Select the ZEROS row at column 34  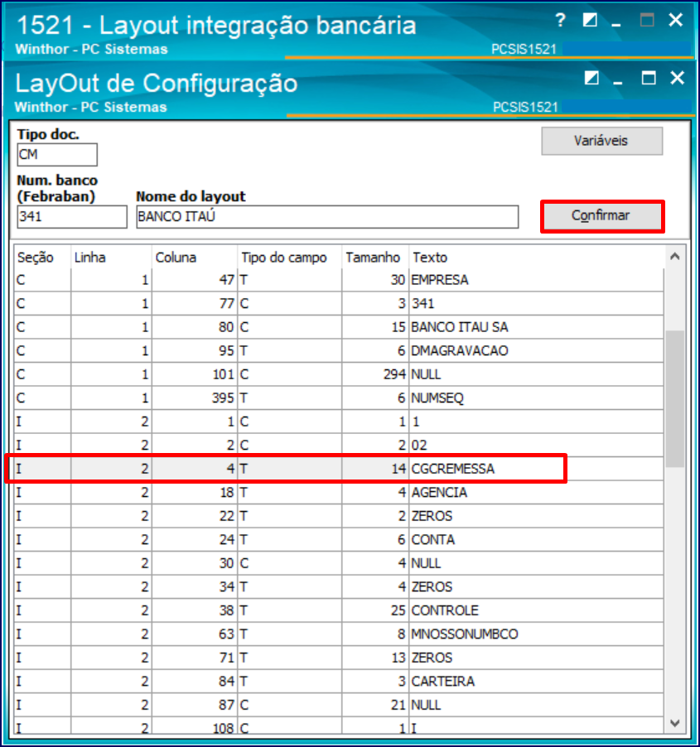click(339, 587)
